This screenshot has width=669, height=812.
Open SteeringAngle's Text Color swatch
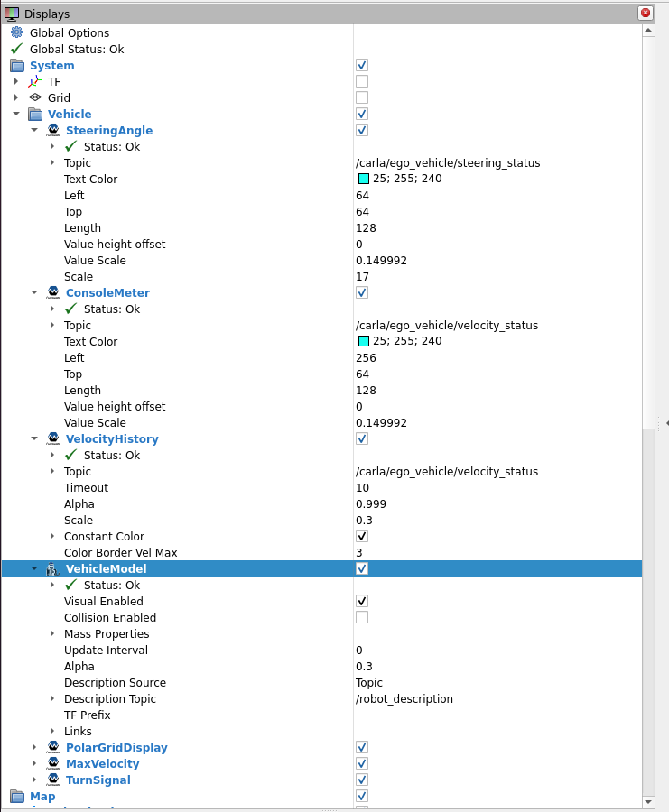coord(364,179)
